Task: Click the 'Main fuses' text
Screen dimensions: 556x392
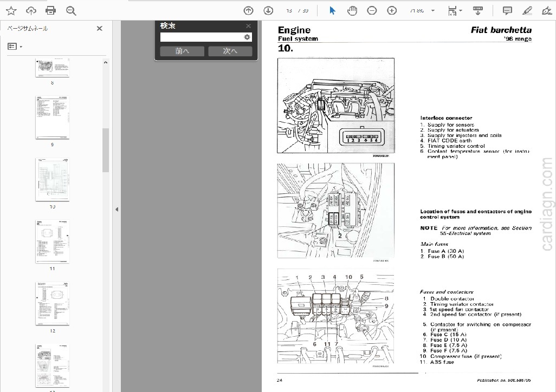Action: (434, 244)
